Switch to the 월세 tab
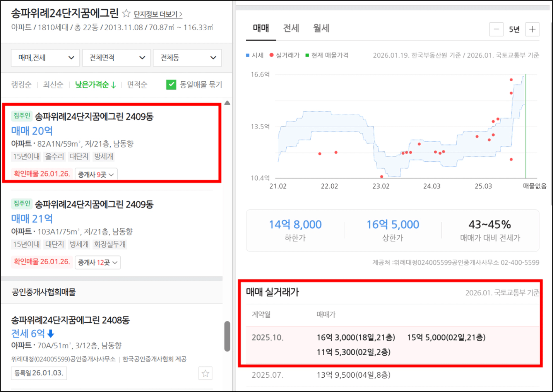Image resolution: width=553 pixels, height=392 pixels. 321,28
